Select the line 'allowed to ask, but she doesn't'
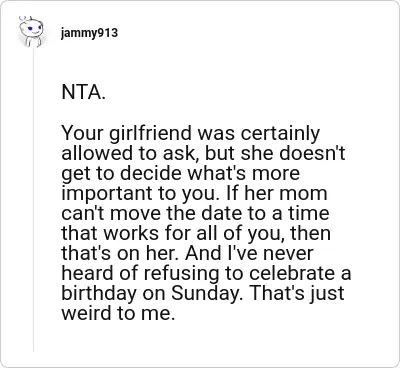400x368 pixels. [203, 153]
